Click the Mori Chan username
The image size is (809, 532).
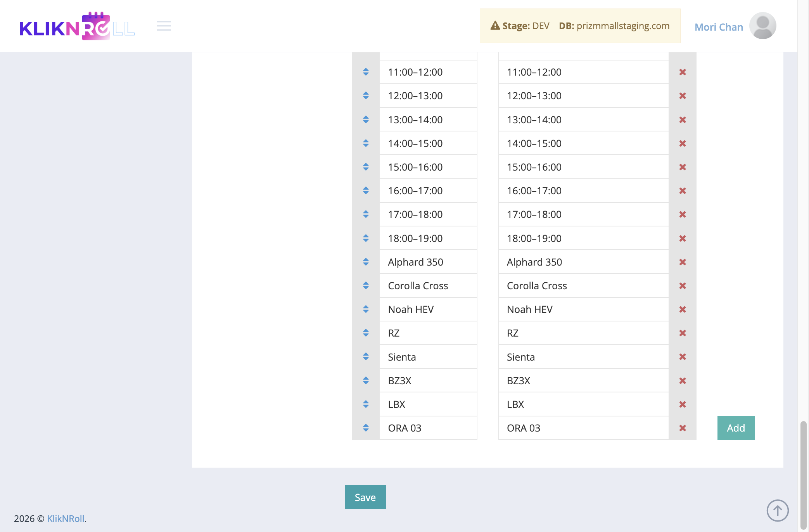click(x=719, y=27)
